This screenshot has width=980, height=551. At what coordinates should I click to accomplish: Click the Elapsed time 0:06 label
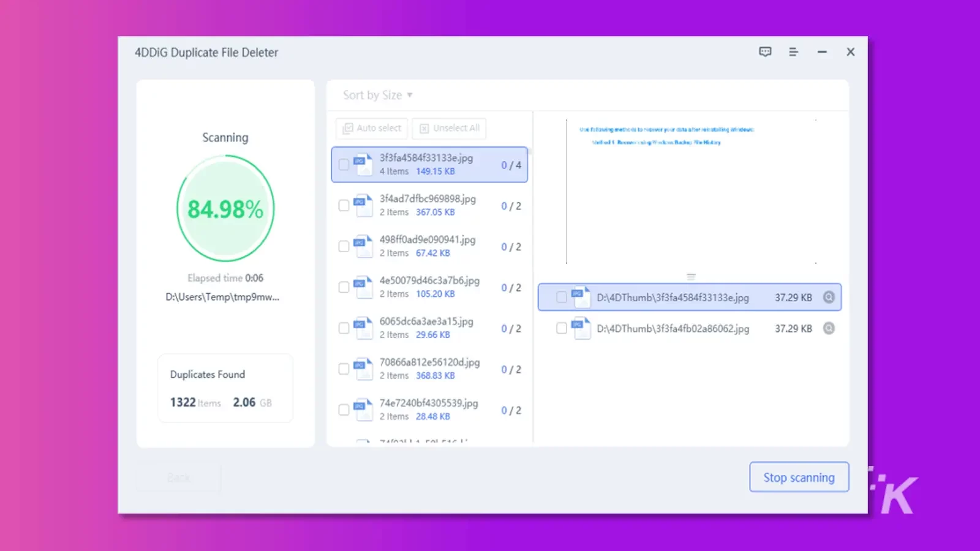coord(225,278)
